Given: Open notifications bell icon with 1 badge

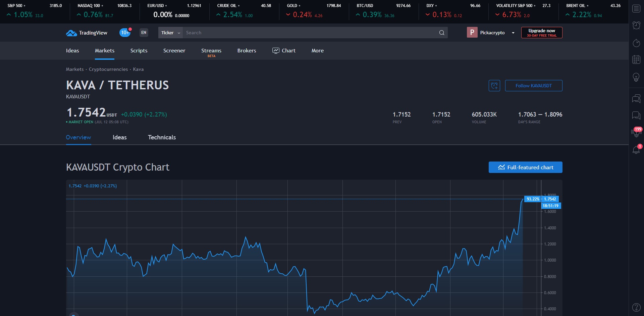Looking at the screenshot, I should pyautogui.click(x=636, y=149).
